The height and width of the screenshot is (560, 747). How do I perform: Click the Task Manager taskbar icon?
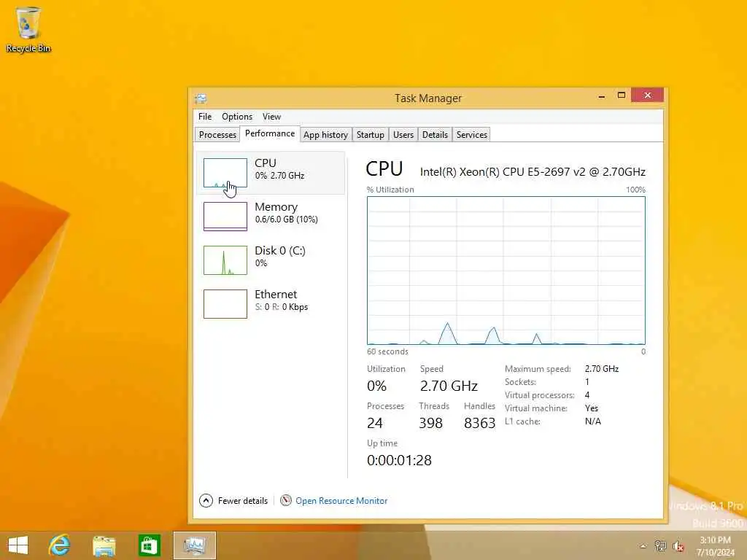pyautogui.click(x=194, y=545)
